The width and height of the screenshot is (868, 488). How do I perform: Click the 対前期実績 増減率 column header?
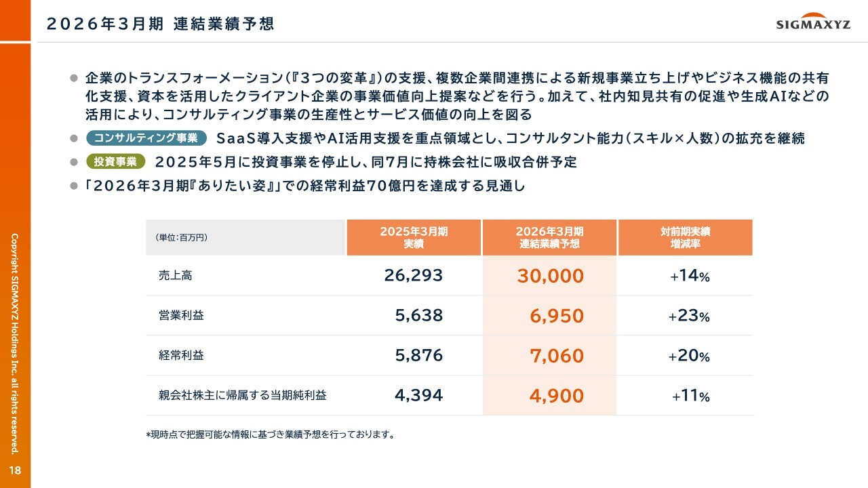tap(685, 237)
